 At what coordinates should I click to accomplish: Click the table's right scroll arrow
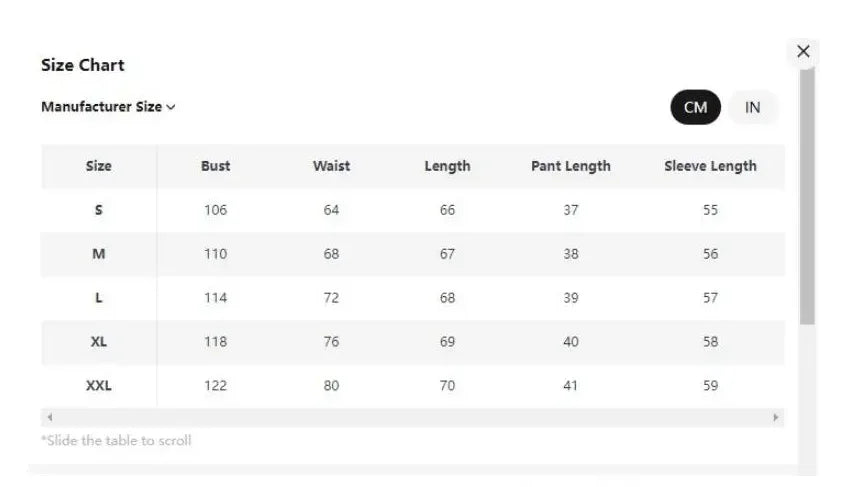776,417
